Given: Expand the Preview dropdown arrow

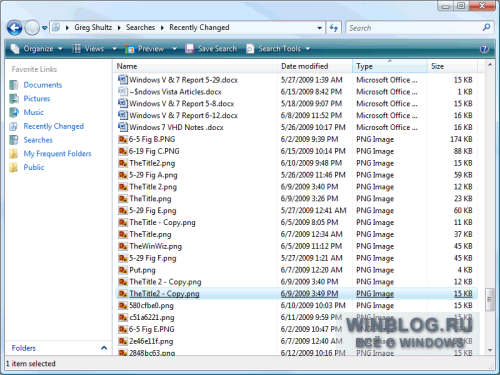Looking at the screenshot, I should click(x=174, y=49).
